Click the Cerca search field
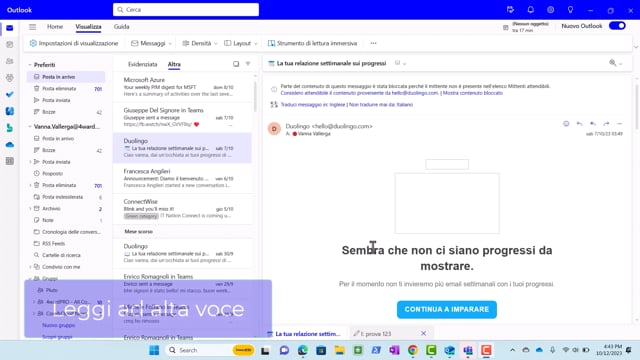This screenshot has width=640, height=360. pyautogui.click(x=186, y=9)
